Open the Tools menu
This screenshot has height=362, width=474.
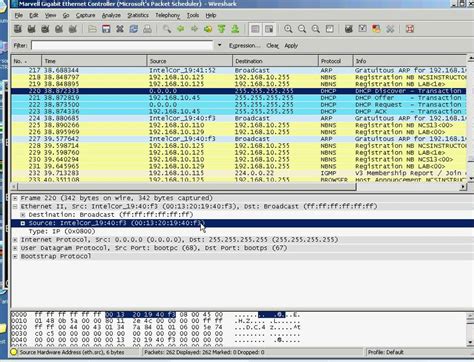click(x=193, y=15)
